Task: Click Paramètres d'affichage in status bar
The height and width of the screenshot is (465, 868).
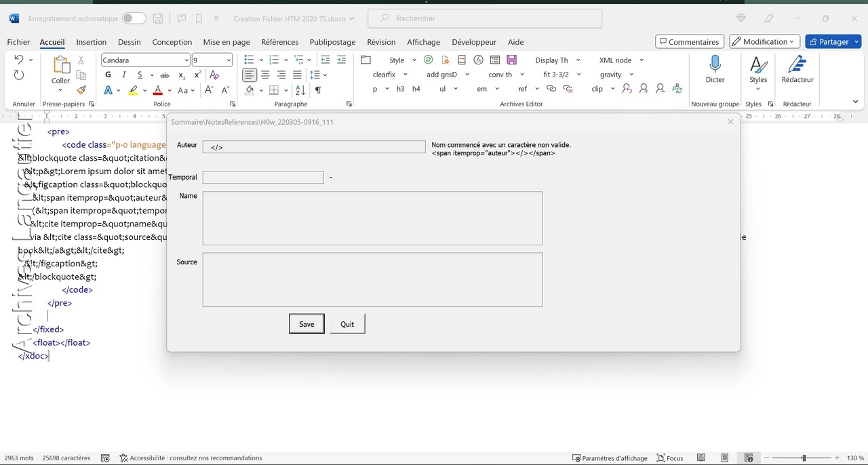Action: (x=610, y=458)
